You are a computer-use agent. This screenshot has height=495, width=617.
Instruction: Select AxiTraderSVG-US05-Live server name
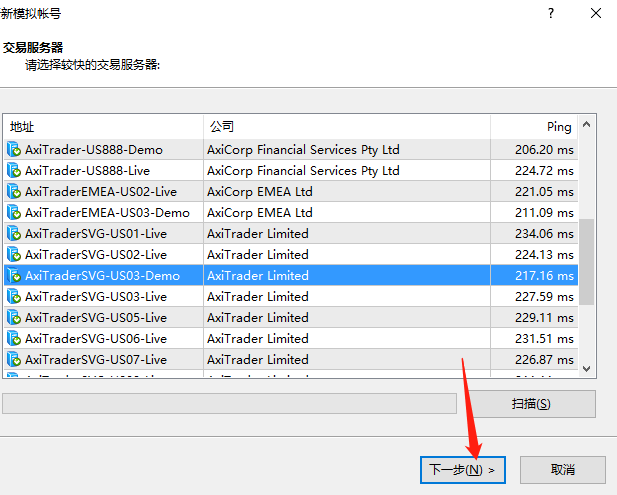[x=96, y=318]
